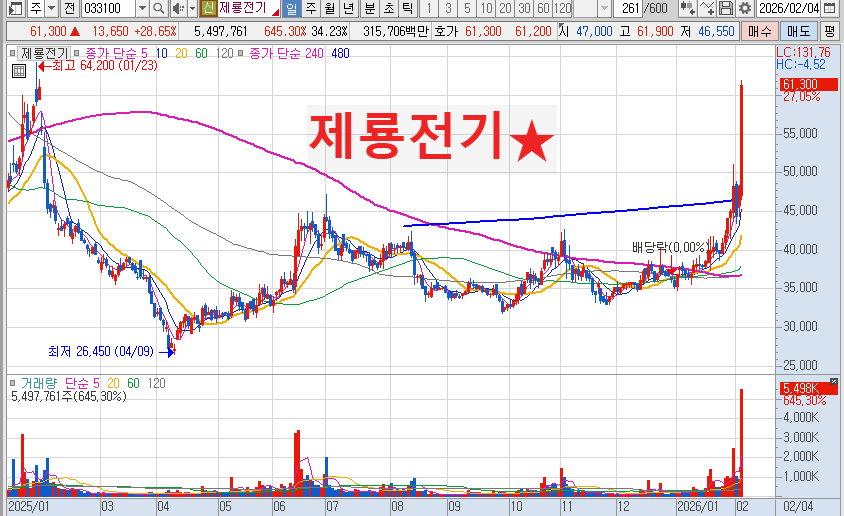Viewport: 844px width, 516px height.
Task: Click the 고 61,900 high price value
Action: (x=646, y=31)
